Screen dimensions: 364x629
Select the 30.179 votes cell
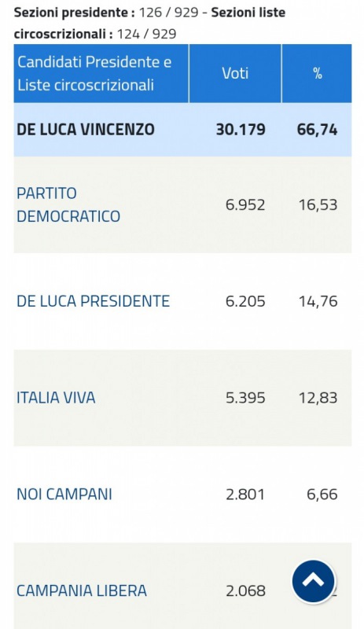pos(241,130)
